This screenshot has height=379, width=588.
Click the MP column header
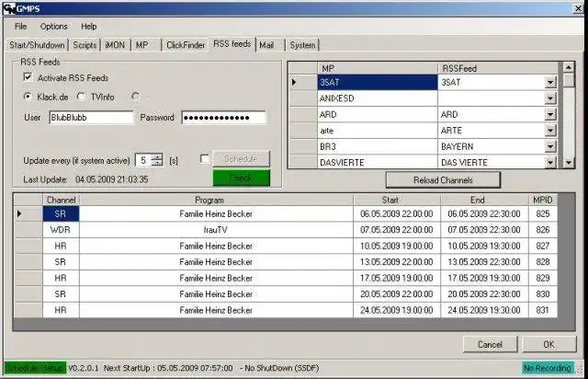(378, 68)
